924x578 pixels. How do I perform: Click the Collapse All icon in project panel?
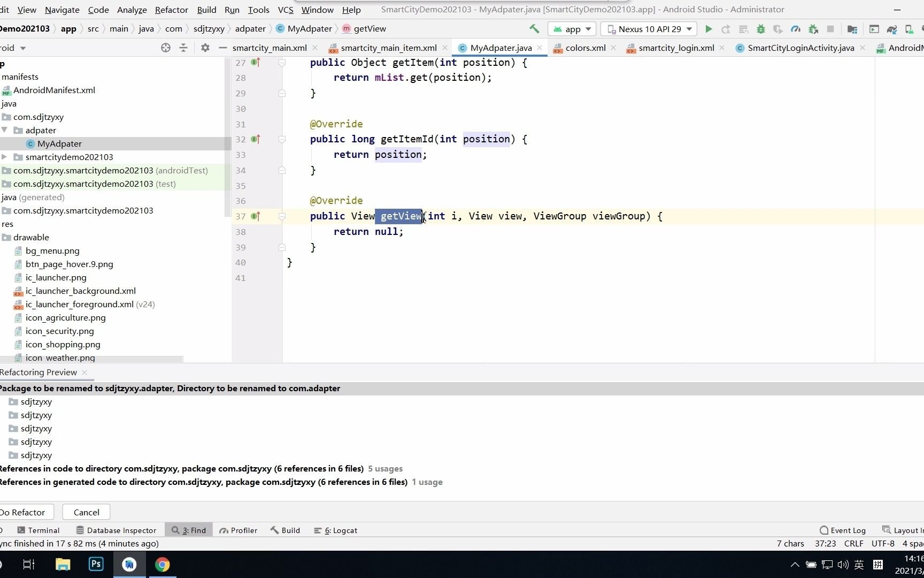click(183, 48)
